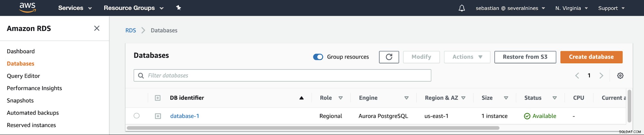Screen dimensions: 644x135
Task: Open Performance Insights in the sidebar
Action: (x=34, y=88)
